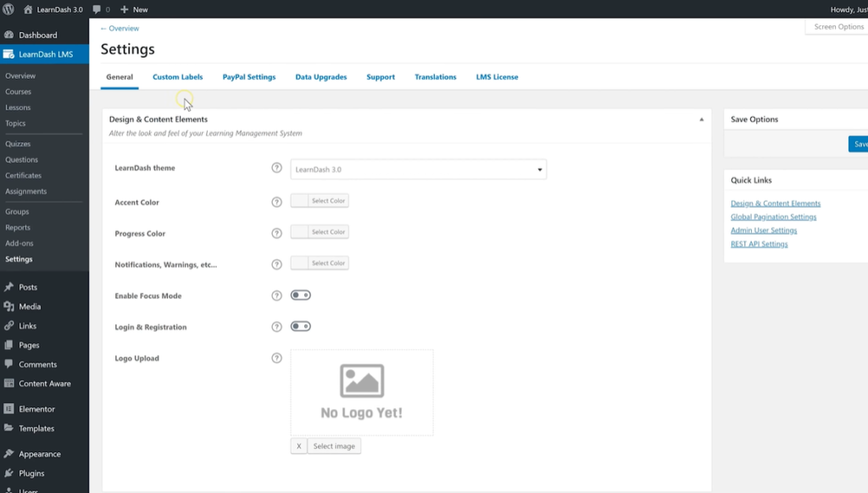The width and height of the screenshot is (868, 493).
Task: Click the No Logo Yet placeholder image
Action: point(362,392)
